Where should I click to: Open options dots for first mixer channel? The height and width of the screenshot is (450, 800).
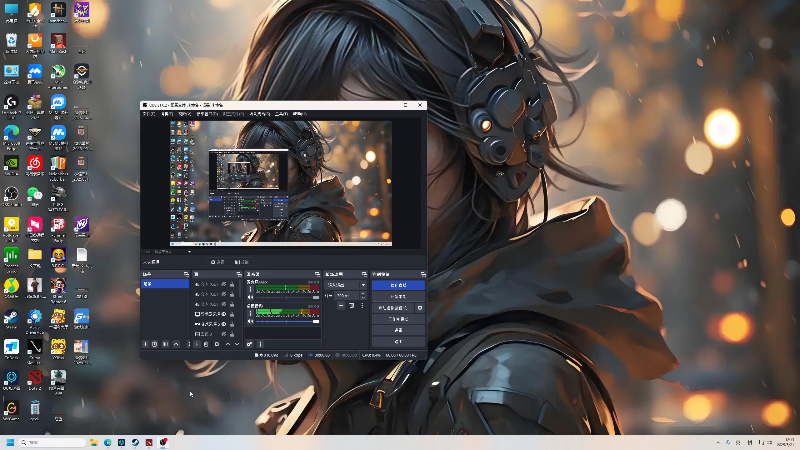(251, 289)
